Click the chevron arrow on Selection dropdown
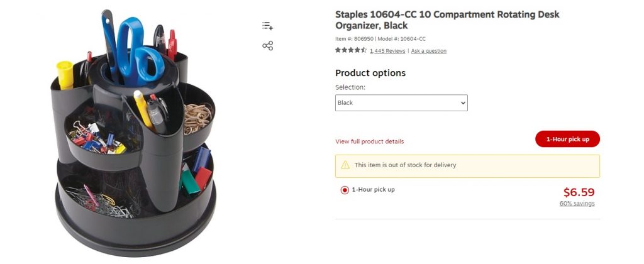This screenshot has width=644, height=264. [463, 103]
